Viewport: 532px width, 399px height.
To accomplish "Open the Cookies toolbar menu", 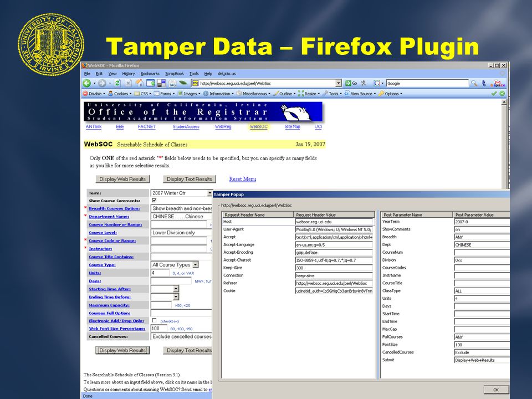I will pos(120,94).
